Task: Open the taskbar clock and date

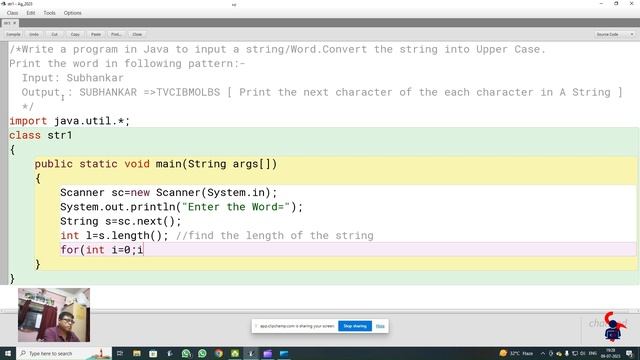Action: point(611,353)
